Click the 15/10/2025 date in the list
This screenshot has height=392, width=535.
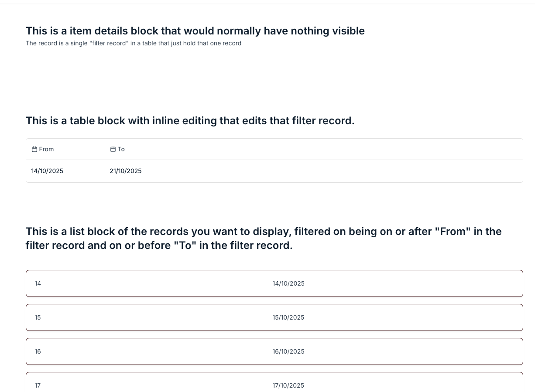(288, 317)
